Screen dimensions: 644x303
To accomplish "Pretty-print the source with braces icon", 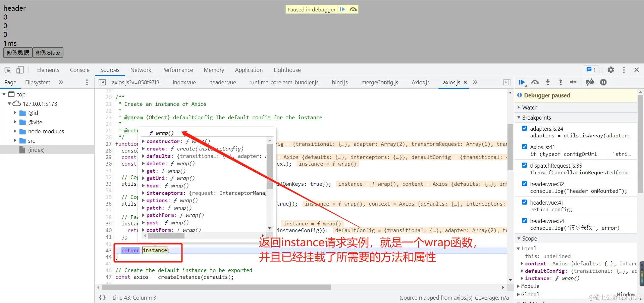I will point(102,298).
